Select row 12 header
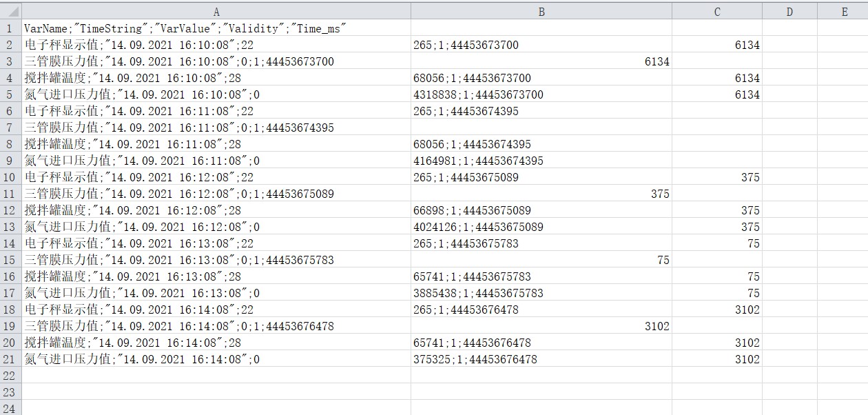868x415 pixels. 10,210
